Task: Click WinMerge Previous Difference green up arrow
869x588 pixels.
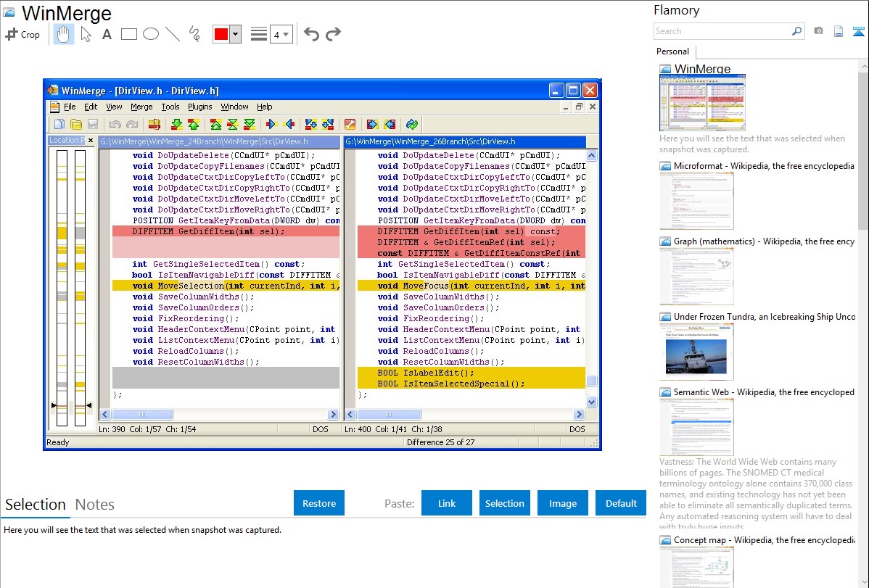Action: point(194,125)
